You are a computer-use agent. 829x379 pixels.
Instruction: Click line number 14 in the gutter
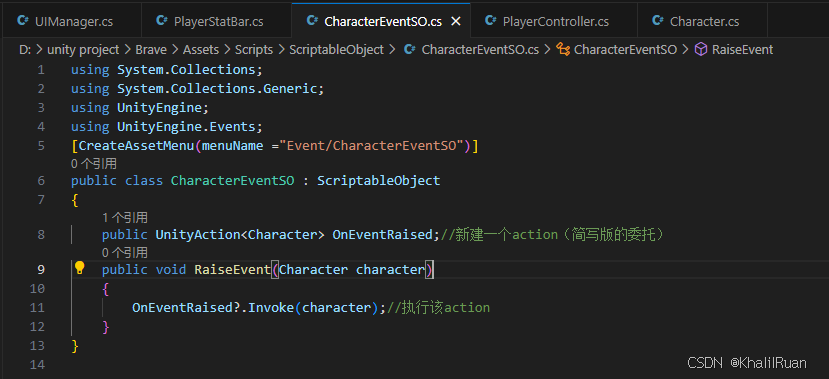tap(38, 365)
